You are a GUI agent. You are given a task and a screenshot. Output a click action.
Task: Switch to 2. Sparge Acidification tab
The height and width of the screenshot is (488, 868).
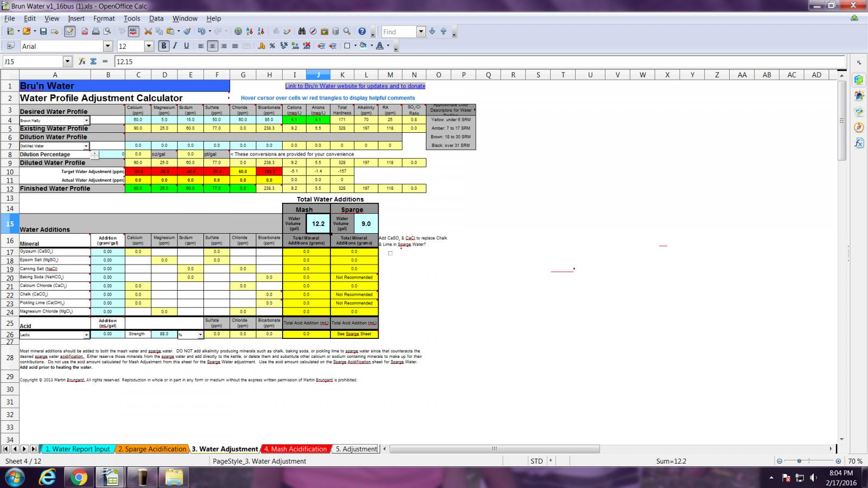click(152, 449)
